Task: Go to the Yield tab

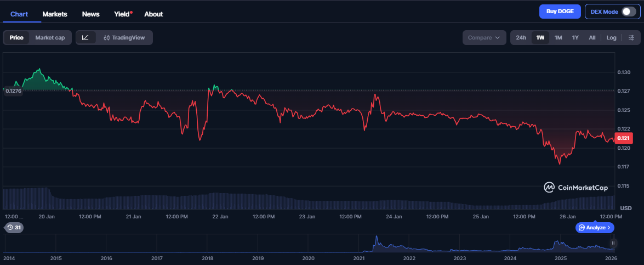Action: pos(123,14)
